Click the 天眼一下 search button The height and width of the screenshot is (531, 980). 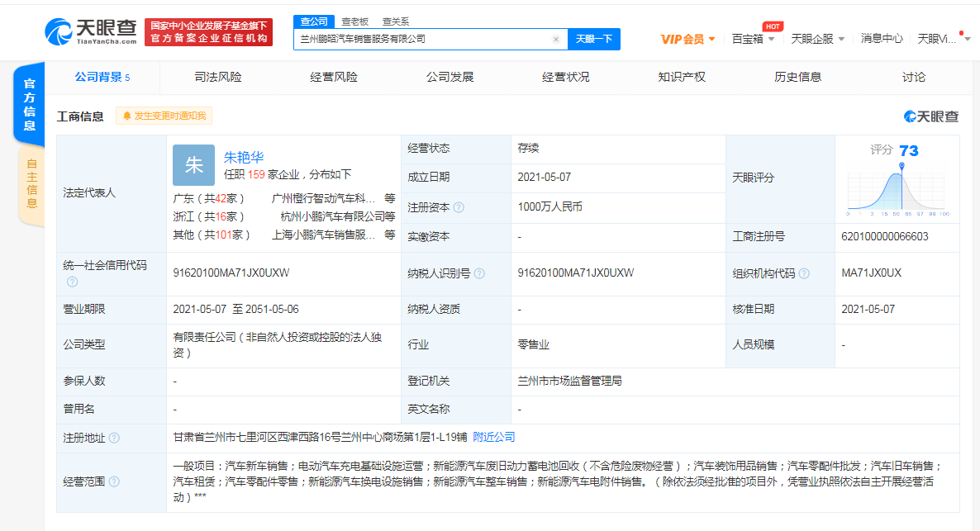tap(593, 39)
